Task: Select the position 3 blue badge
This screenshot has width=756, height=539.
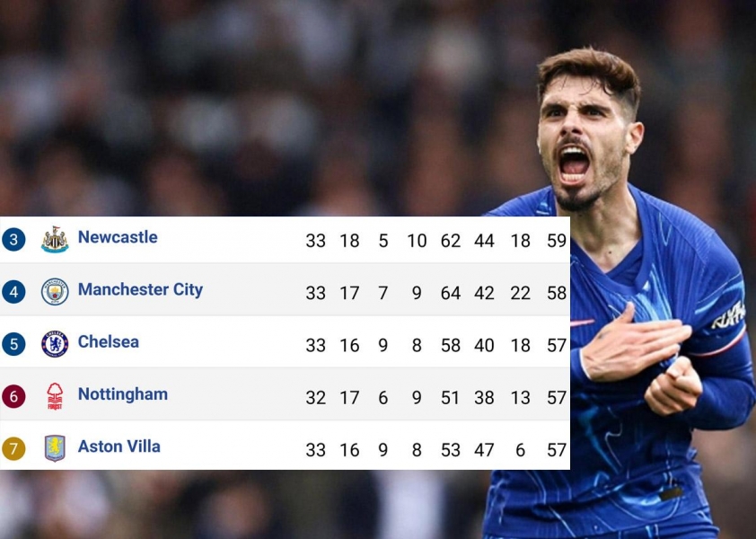Action: click(x=13, y=239)
